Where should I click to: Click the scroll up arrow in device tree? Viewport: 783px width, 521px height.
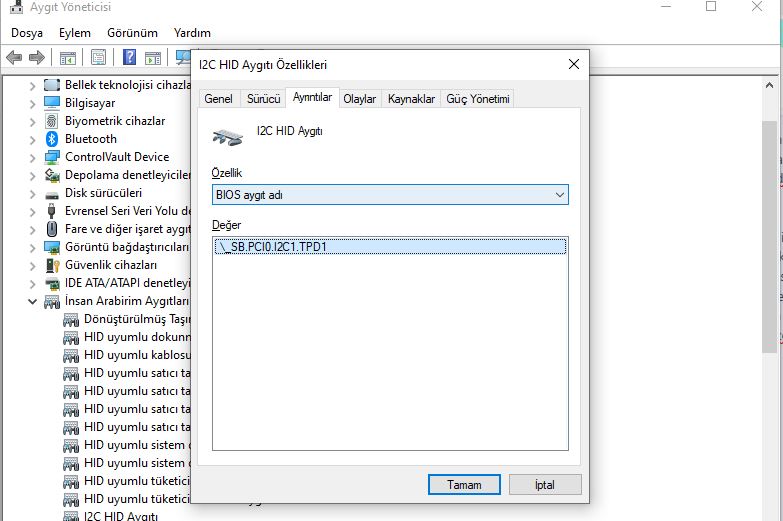770,85
